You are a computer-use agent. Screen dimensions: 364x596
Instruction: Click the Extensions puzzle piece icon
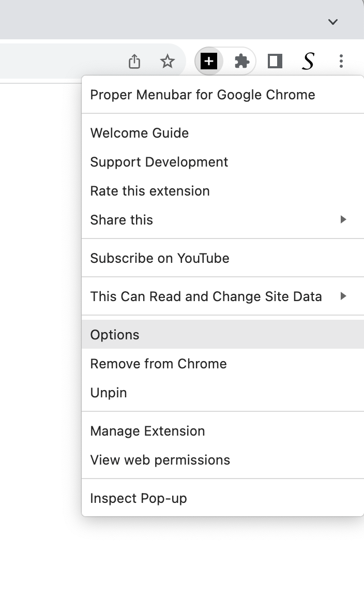tap(241, 61)
